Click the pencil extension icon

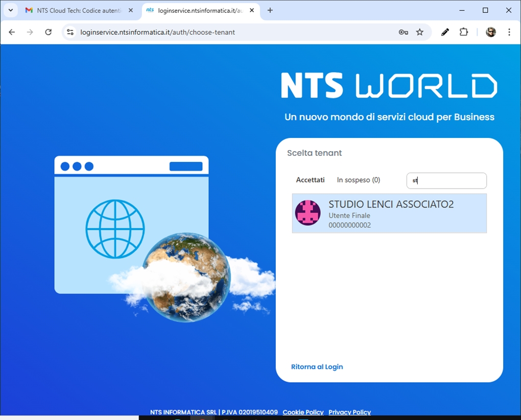(445, 32)
